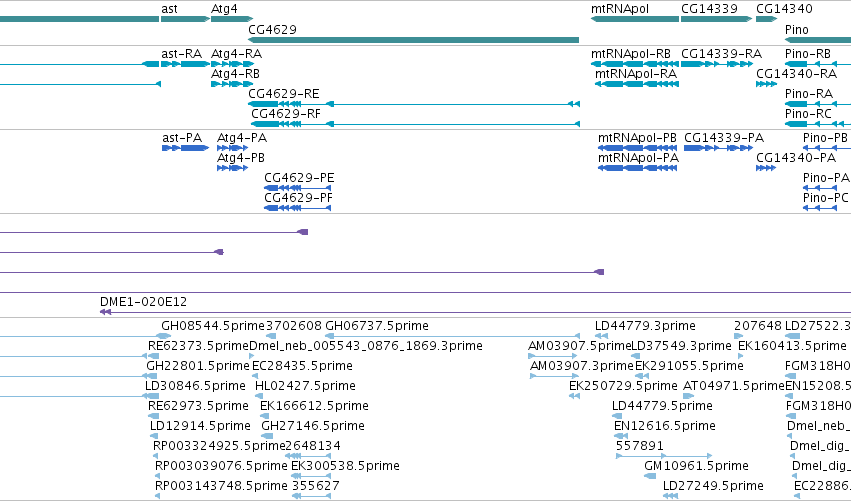This screenshot has height=501, width=851.
Task: Click EST label 'RP003324925.5prime'
Action: click(219, 447)
